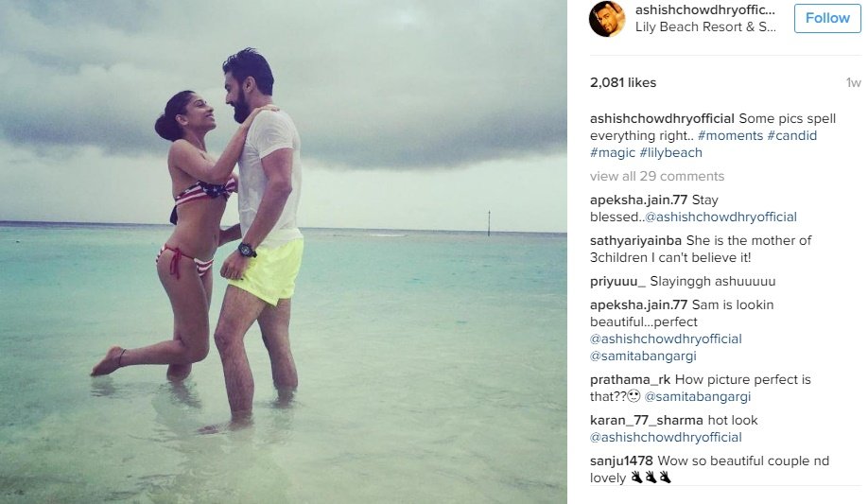Open ashishchowdhryoffic... username in header
Screen dimensions: 868x504
(x=704, y=10)
